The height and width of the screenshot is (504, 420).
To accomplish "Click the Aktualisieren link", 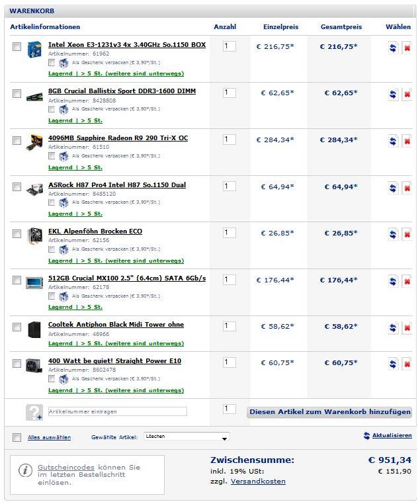I will pyautogui.click(x=392, y=435).
